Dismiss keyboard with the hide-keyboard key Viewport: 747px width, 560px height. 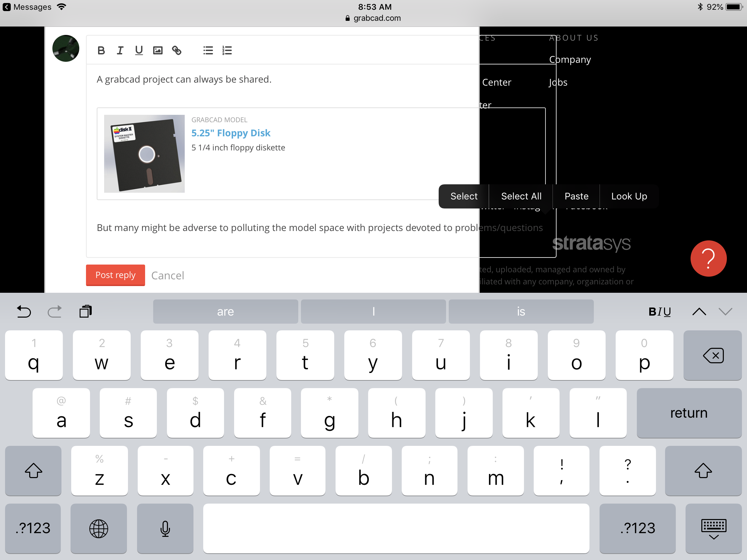pyautogui.click(x=713, y=528)
